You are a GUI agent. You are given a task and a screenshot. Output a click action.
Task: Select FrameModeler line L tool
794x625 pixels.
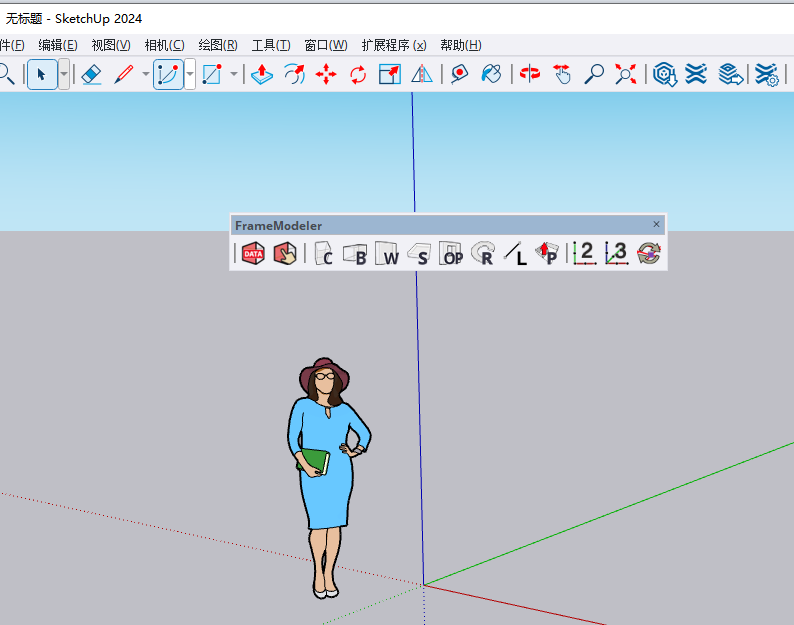[515, 253]
